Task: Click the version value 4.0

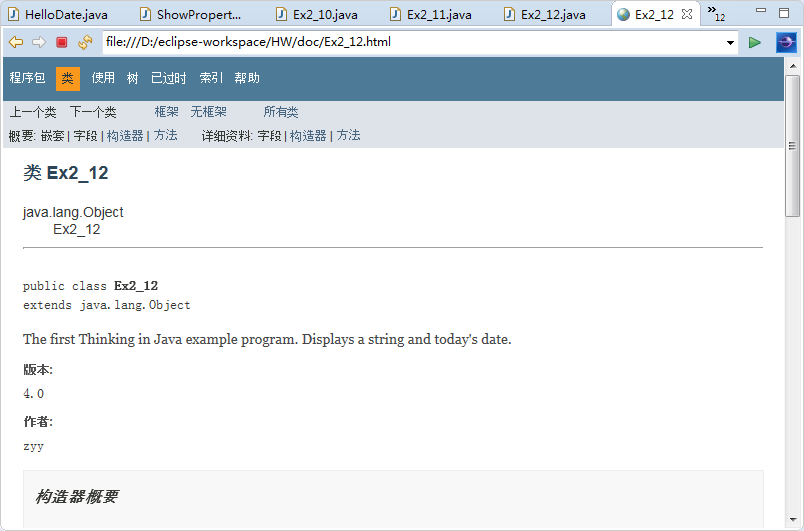Action: tap(33, 394)
